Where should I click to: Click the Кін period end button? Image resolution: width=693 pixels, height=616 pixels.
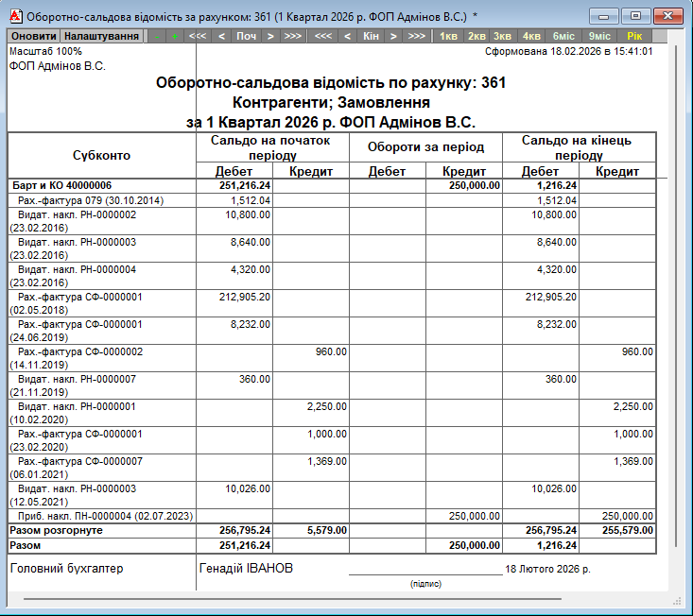(x=371, y=36)
